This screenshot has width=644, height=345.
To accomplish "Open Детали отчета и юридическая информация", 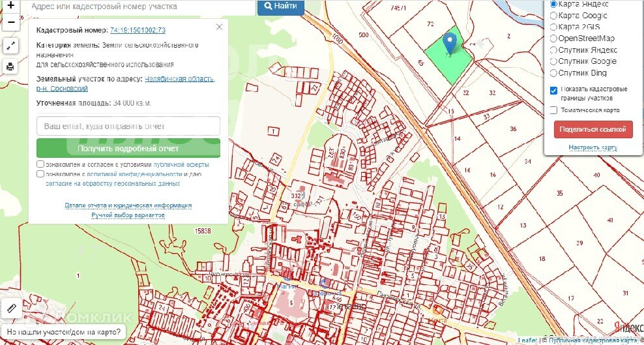I will 128,205.
